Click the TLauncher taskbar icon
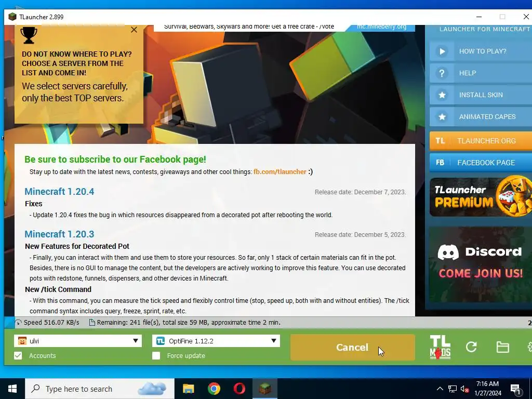The width and height of the screenshot is (532, 399). coord(264,389)
